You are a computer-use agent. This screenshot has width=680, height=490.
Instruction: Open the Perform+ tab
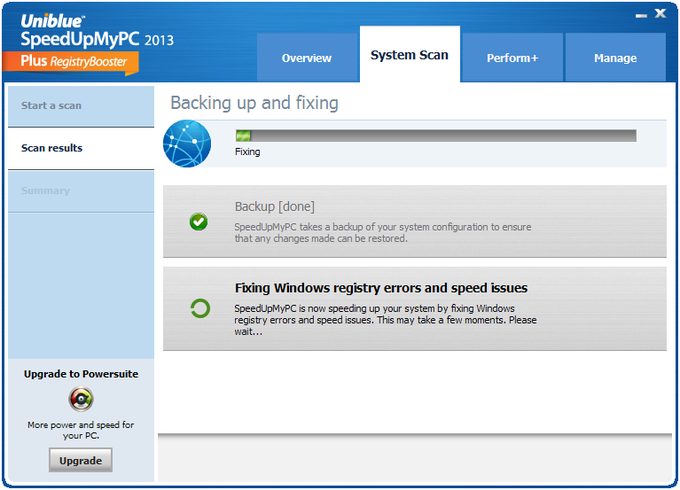point(512,58)
